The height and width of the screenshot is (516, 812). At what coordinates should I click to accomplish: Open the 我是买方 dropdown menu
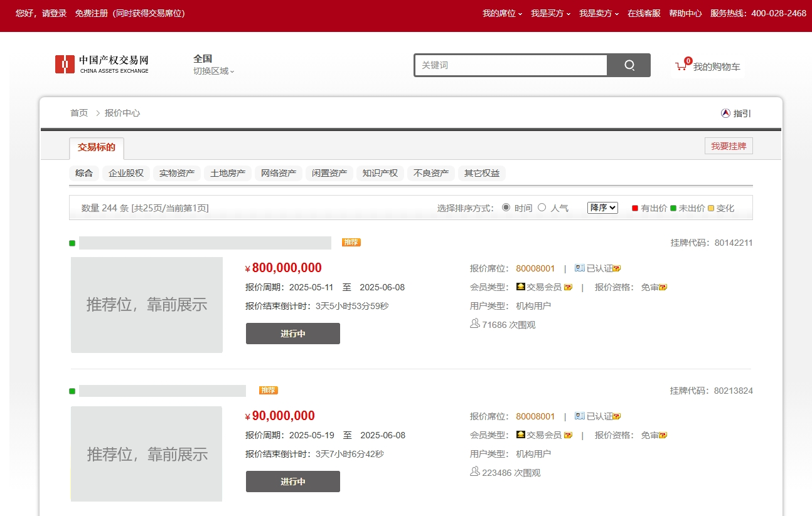(x=550, y=13)
